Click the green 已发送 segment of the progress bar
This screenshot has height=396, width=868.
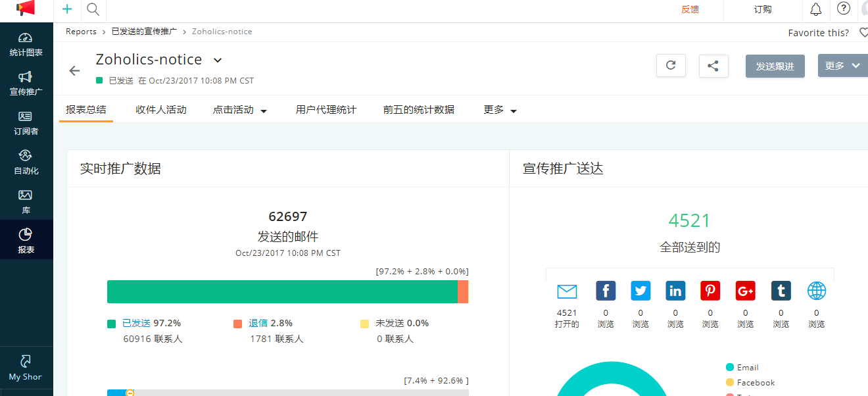coord(283,291)
